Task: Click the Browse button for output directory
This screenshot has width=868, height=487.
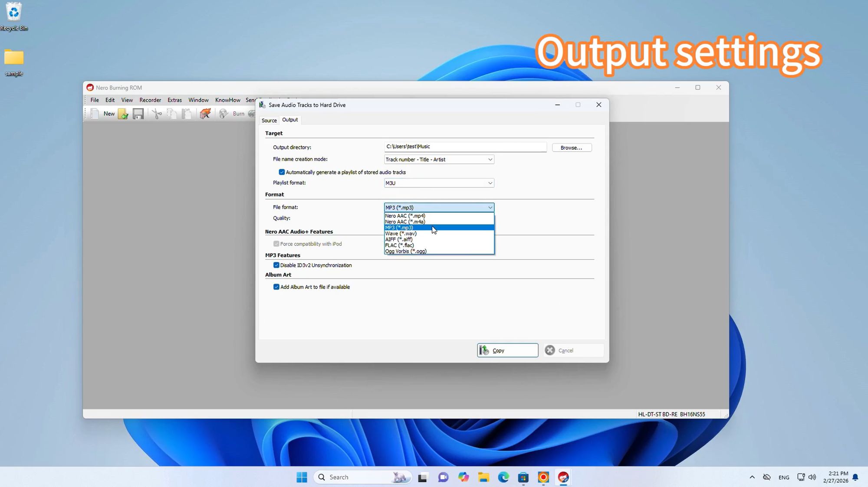Action: 572,147
